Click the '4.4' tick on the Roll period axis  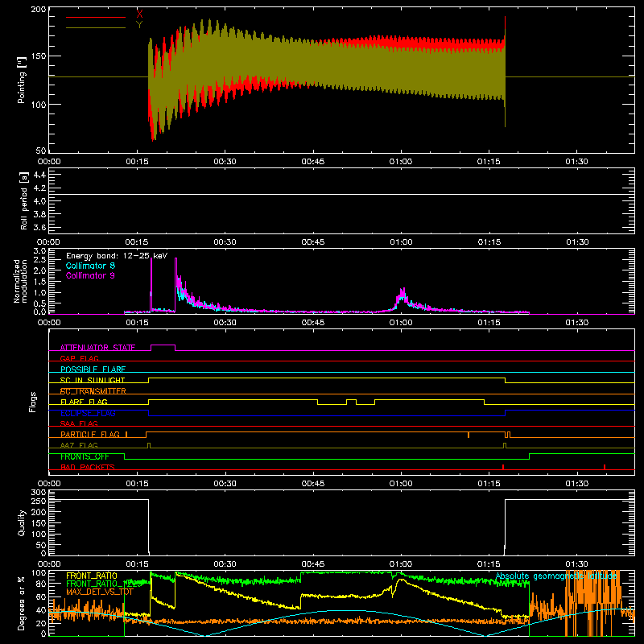click(39, 175)
